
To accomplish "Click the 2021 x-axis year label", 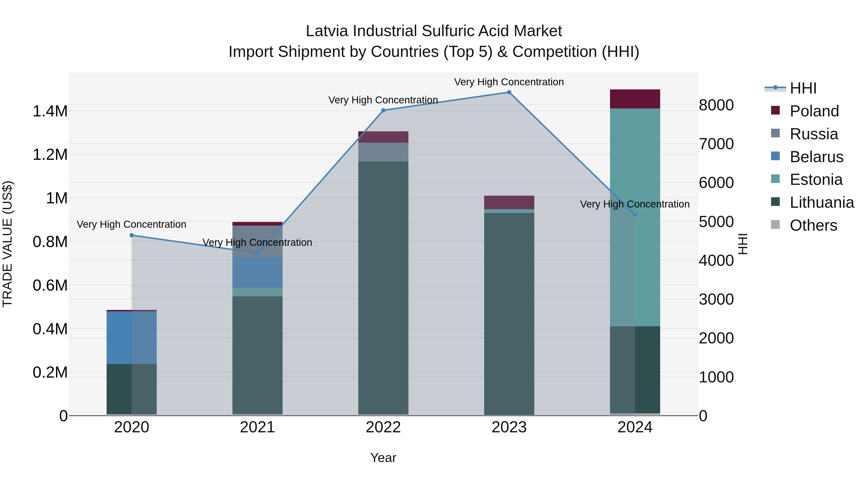I will tap(258, 427).
